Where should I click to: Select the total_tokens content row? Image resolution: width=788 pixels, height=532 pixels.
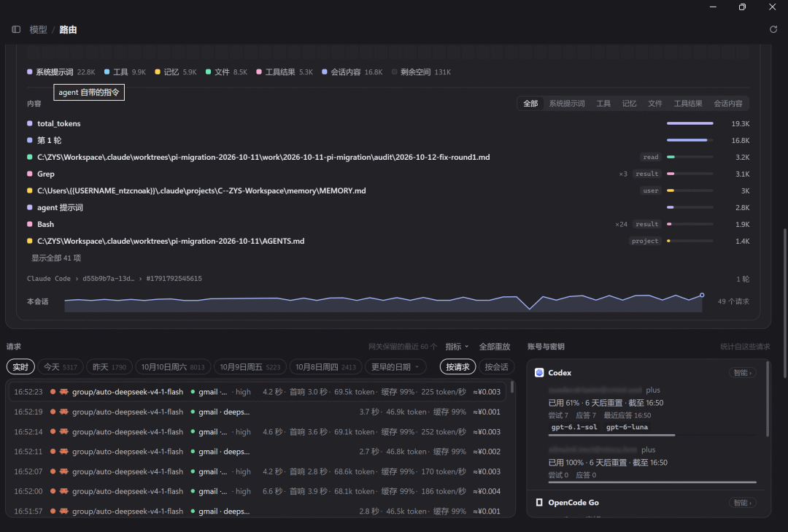click(388, 124)
